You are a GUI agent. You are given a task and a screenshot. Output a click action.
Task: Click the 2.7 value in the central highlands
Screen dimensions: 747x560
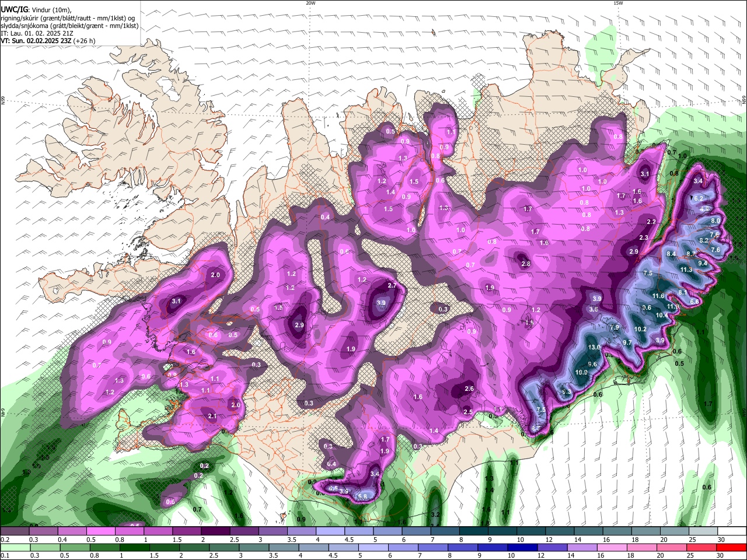pos(392,285)
